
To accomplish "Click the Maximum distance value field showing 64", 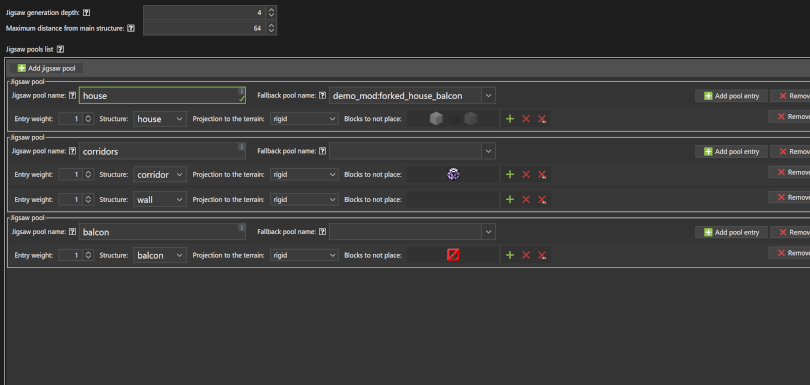I will point(205,28).
